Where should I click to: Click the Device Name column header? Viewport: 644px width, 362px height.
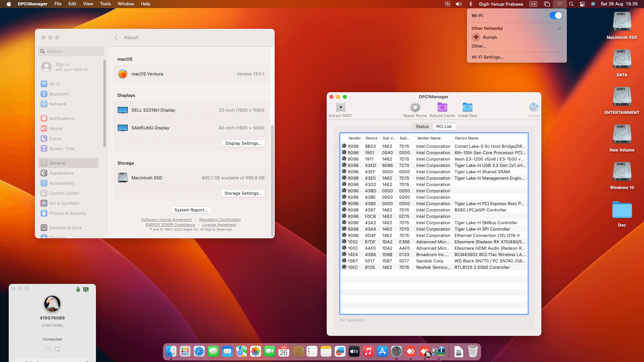[x=466, y=138]
